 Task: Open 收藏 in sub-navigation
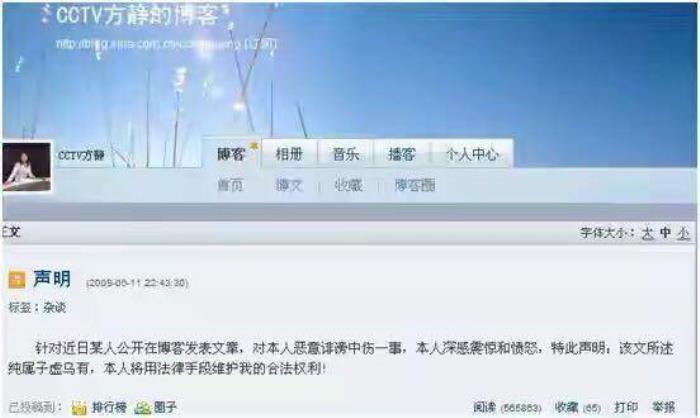(x=348, y=185)
